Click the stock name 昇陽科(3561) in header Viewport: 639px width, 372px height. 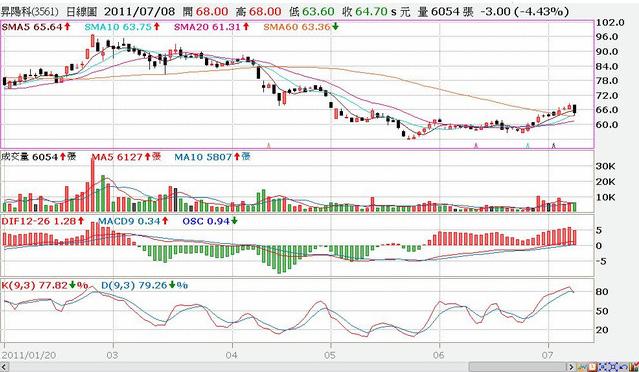(x=30, y=11)
